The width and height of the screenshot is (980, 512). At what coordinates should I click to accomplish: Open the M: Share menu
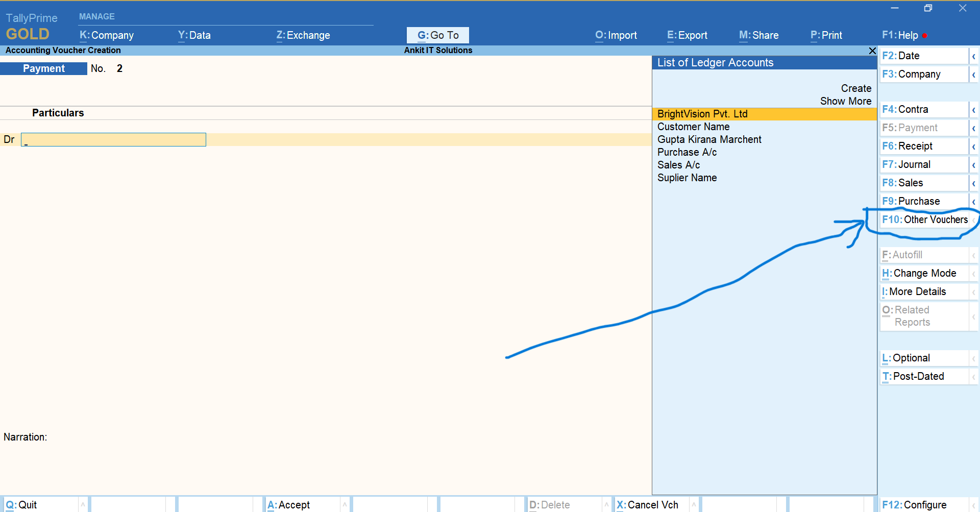point(759,35)
